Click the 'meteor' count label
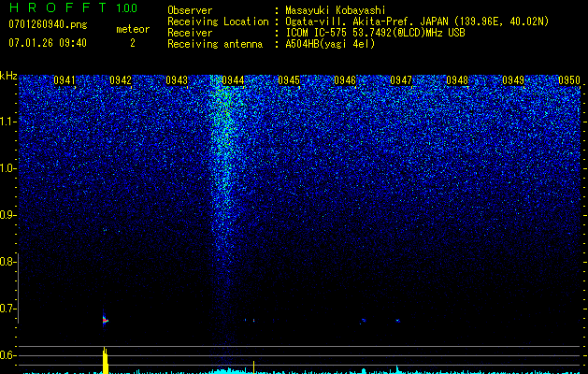The width and height of the screenshot is (588, 374). [x=133, y=29]
